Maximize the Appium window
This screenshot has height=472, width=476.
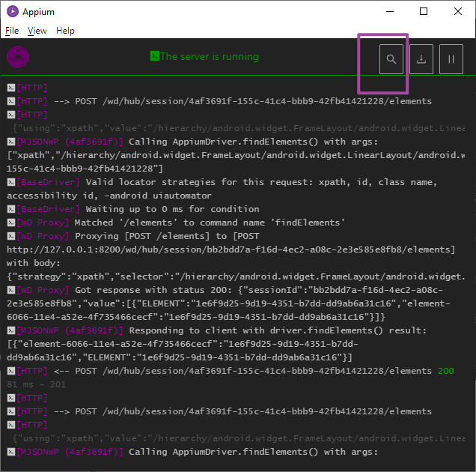pyautogui.click(x=424, y=11)
